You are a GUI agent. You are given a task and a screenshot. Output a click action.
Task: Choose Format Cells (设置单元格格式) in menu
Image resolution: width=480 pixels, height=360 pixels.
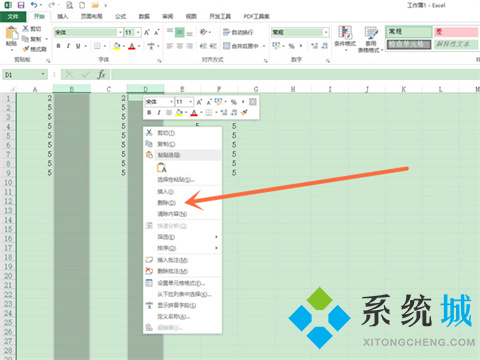[182, 283]
